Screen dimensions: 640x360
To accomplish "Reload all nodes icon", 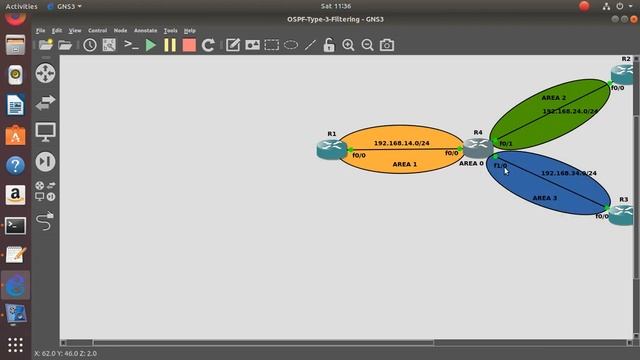I will coord(208,45).
